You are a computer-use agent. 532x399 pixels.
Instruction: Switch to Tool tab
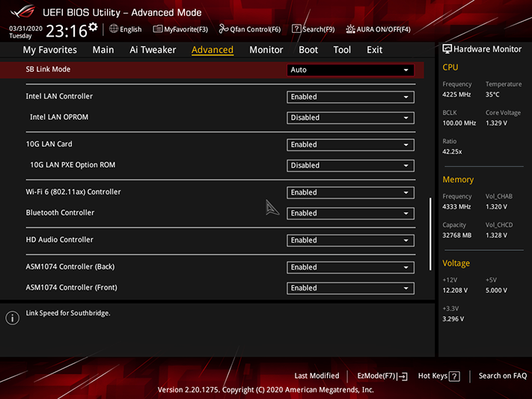pos(342,50)
